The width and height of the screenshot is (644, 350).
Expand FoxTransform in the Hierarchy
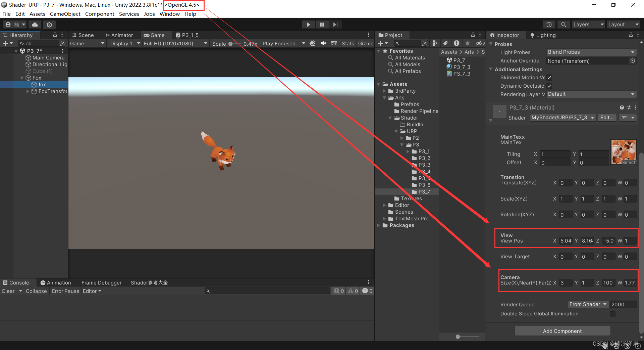[28, 91]
